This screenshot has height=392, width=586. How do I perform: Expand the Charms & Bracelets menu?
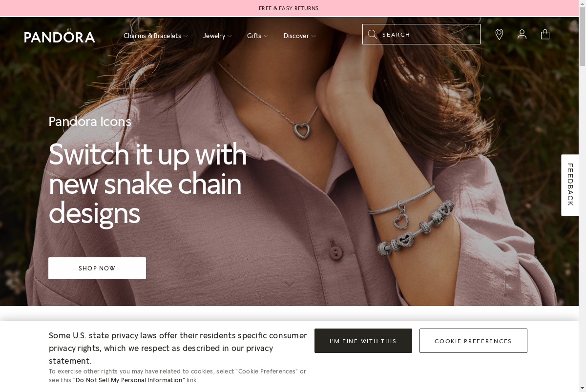point(155,36)
